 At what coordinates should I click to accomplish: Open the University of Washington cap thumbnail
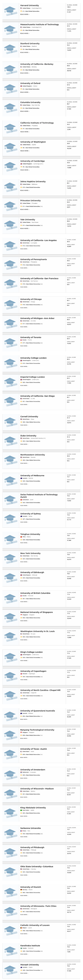(10, 146)
